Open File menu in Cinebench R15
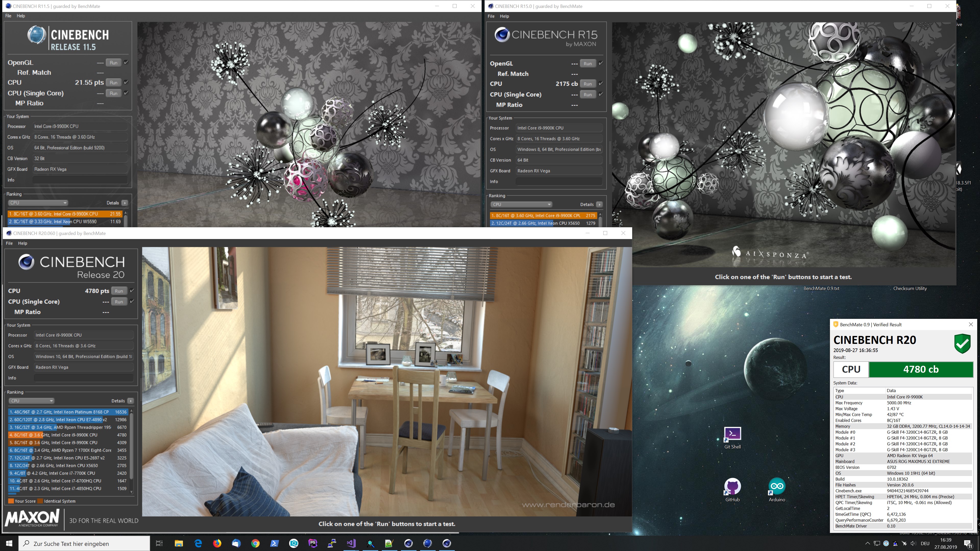This screenshot has height=551, width=980. click(x=491, y=16)
